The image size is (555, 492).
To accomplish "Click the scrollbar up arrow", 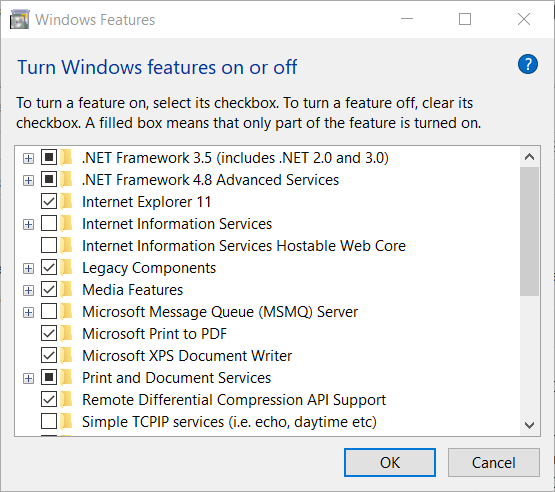I will click(530, 157).
